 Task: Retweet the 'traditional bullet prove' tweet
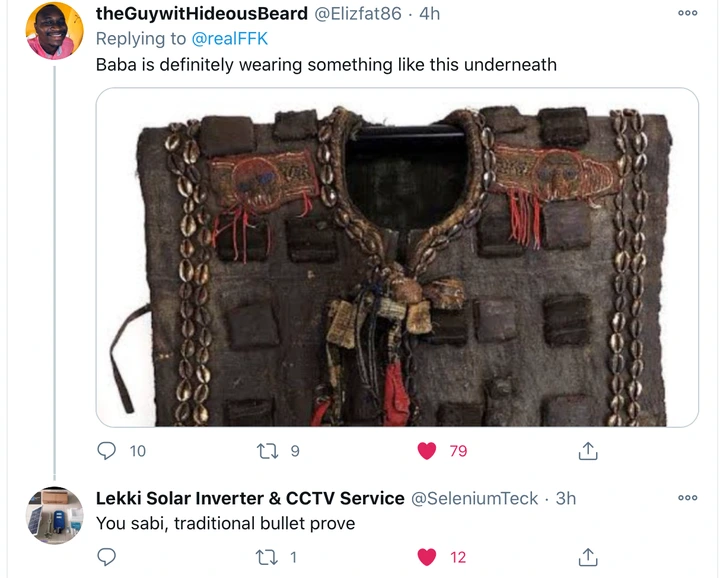click(267, 557)
